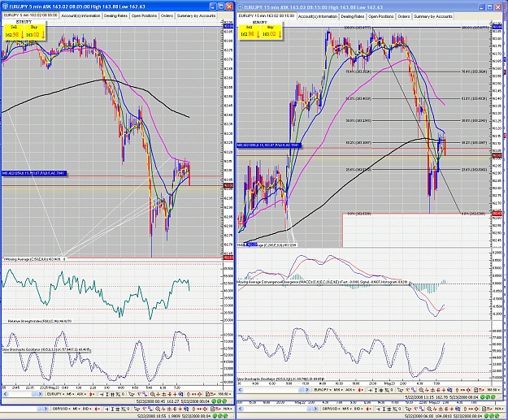508x420 pixels.
Task: Select the pointer cursor tool in 5 min toolbar
Action: tap(131, 394)
